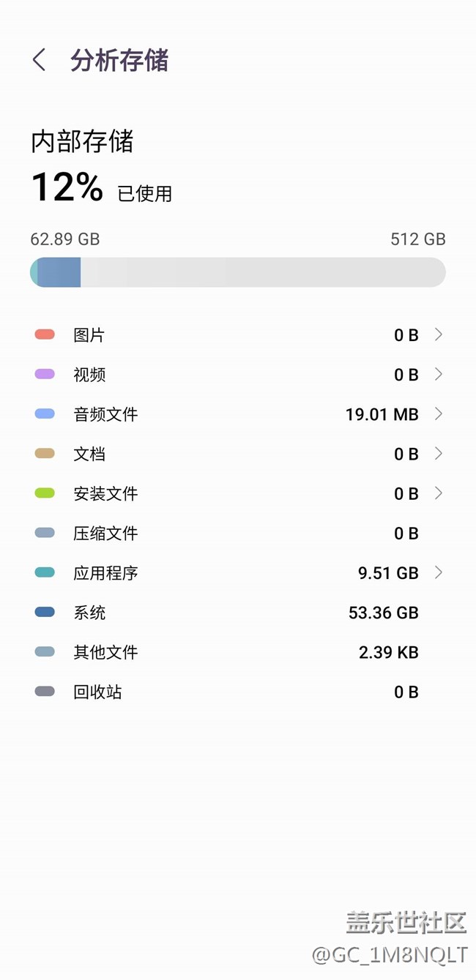Expand the 视频 category chevron
This screenshot has width=476, height=980.
pos(438,374)
